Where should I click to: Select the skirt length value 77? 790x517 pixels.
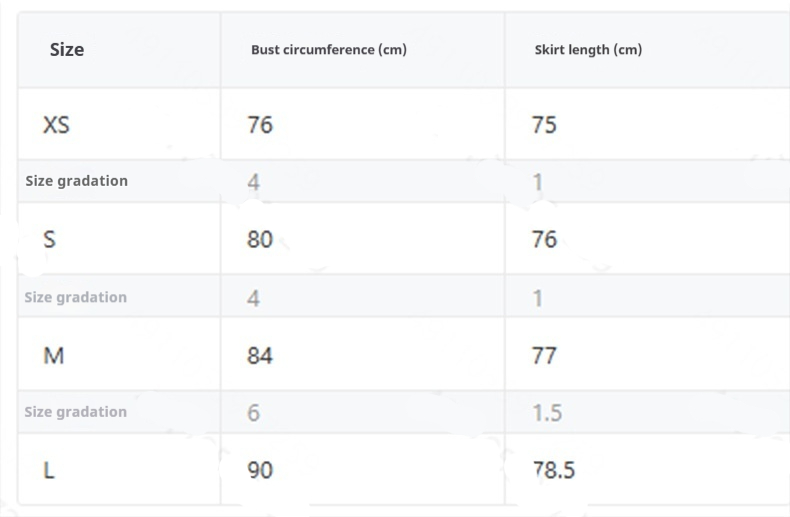(544, 355)
